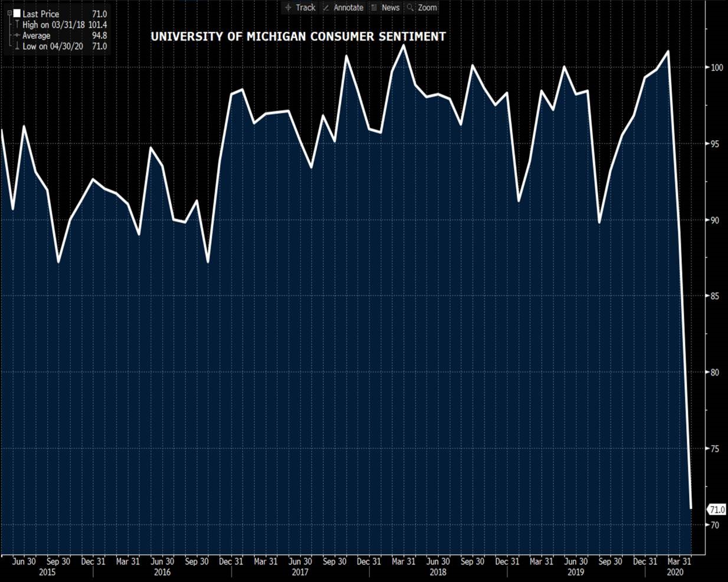Select the 2015 year label on time axis

(47, 572)
